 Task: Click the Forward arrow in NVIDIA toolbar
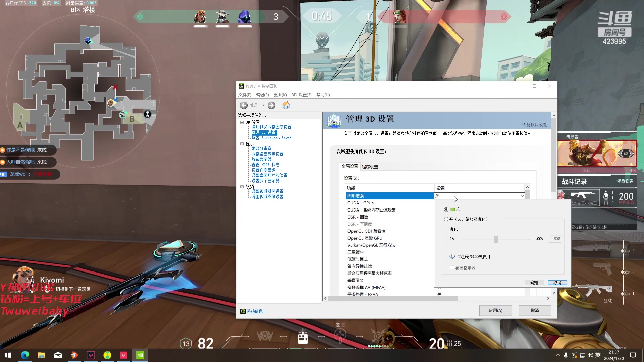(x=271, y=105)
